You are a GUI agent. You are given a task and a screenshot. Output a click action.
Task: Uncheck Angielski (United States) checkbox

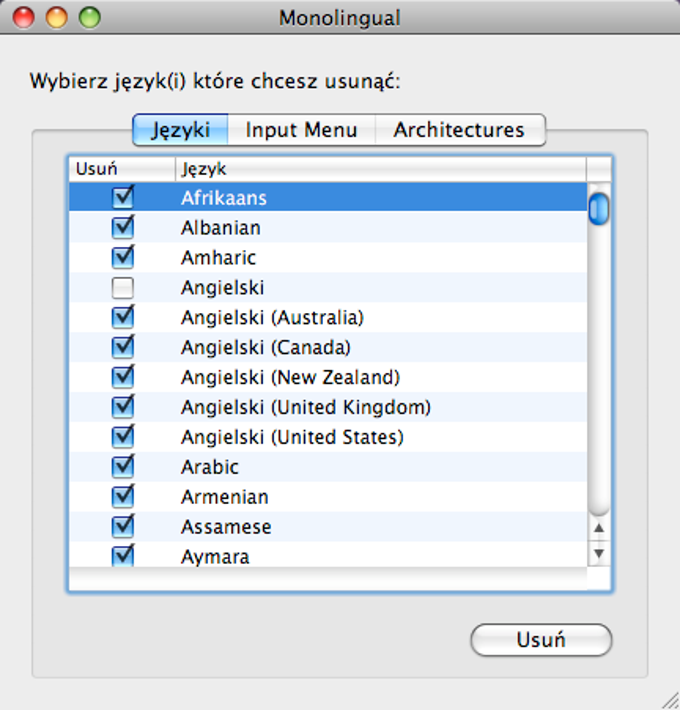tap(123, 437)
